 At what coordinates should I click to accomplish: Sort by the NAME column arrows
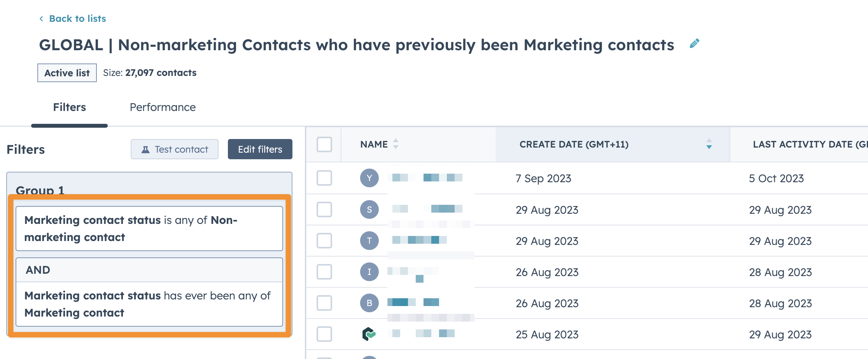pos(395,144)
